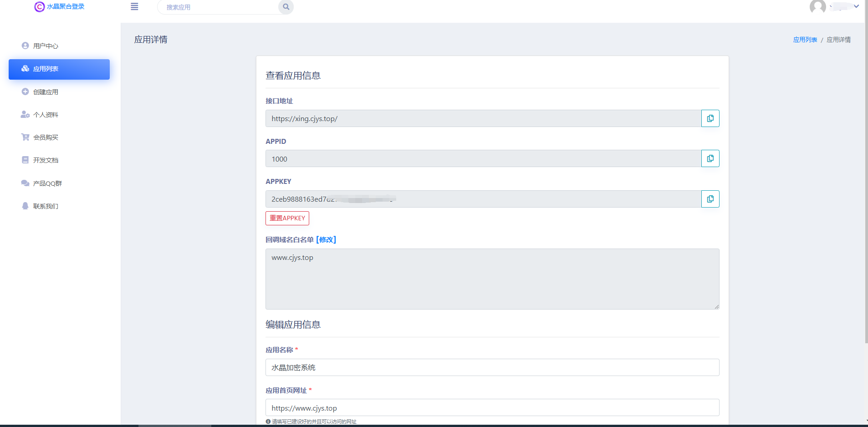Screen dimensions: 868x427
Task: Copy the APPKEY value
Action: (710, 199)
